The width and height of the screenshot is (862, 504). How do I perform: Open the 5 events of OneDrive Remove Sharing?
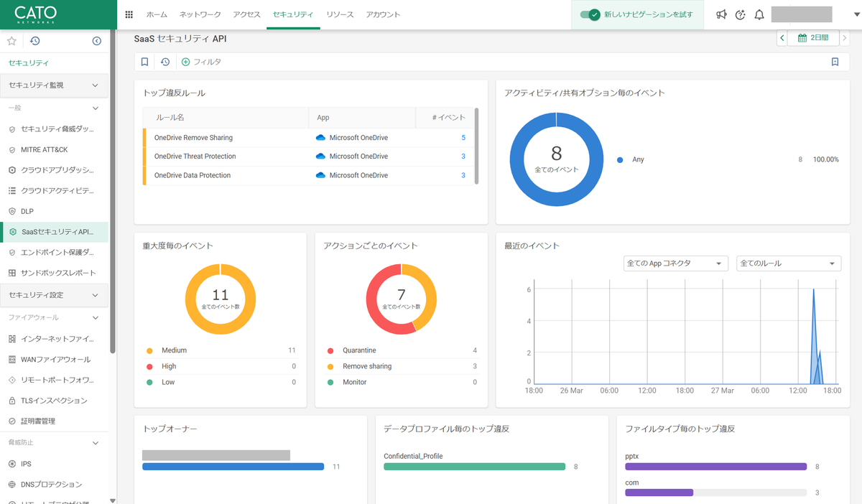point(463,138)
